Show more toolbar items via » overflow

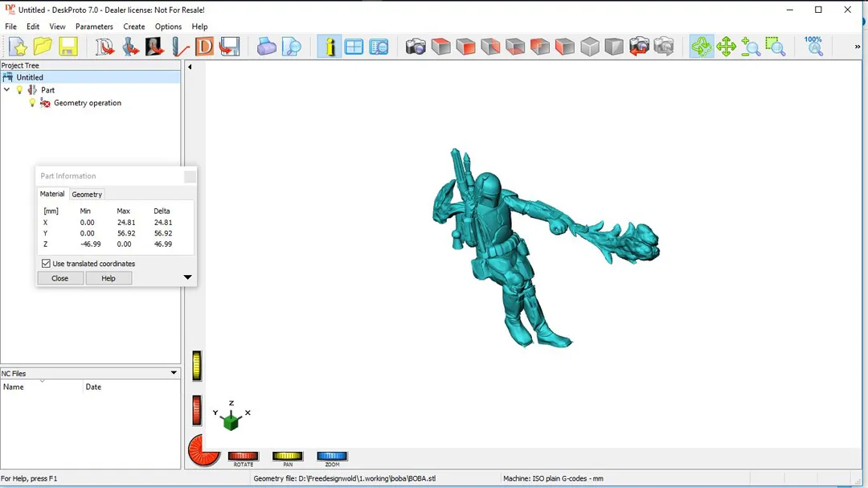[x=858, y=47]
